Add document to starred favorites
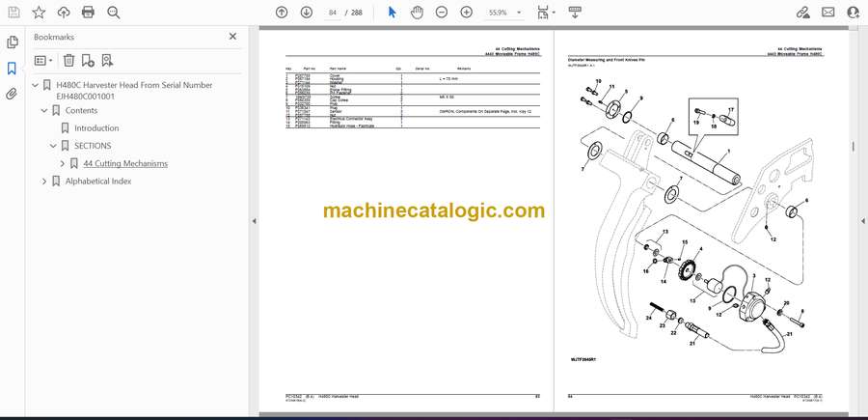868x420 pixels. tap(39, 13)
